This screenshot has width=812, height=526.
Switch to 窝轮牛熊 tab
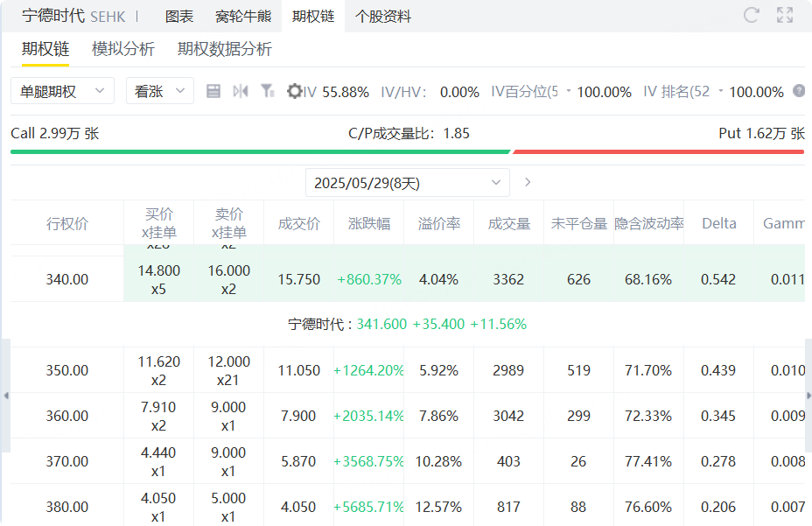(243, 17)
